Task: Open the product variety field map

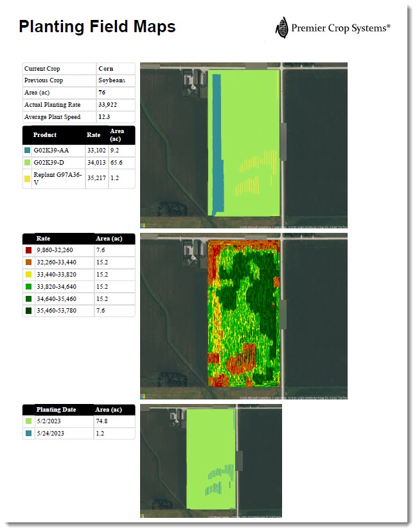Action: (x=244, y=145)
